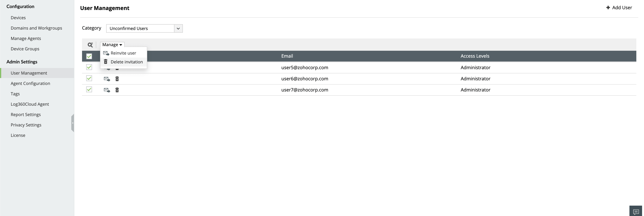Screen dimensions: 644x216
Task: Click the delete trash icon for user6@zohocorp.com
Action: (x=117, y=79)
